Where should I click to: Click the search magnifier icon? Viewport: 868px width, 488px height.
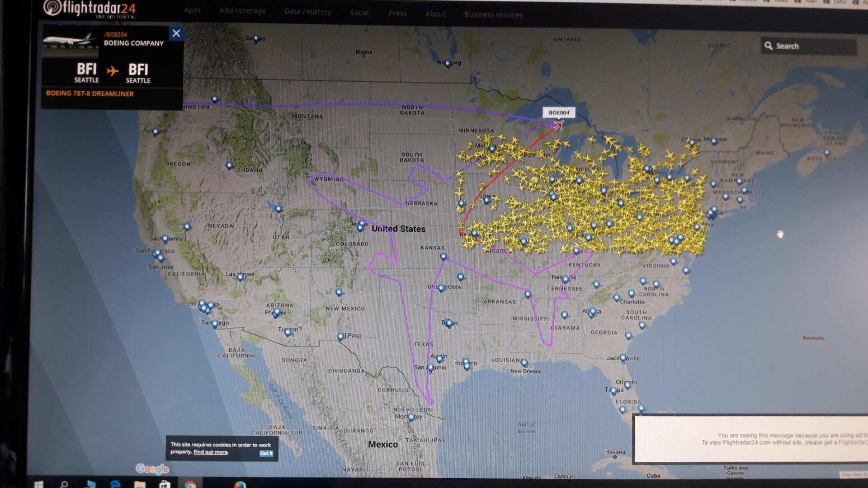(768, 46)
